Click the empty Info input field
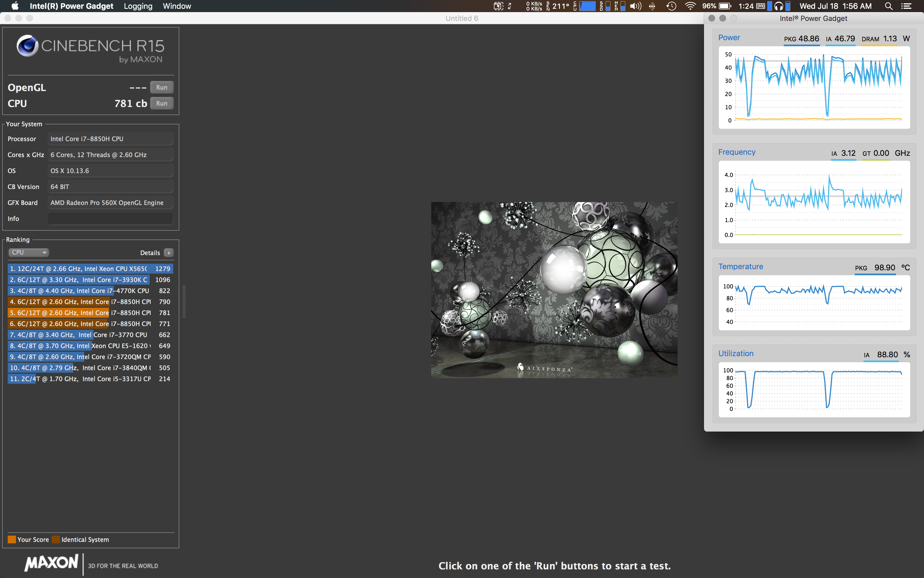Image resolution: width=924 pixels, height=578 pixels. coord(110,219)
